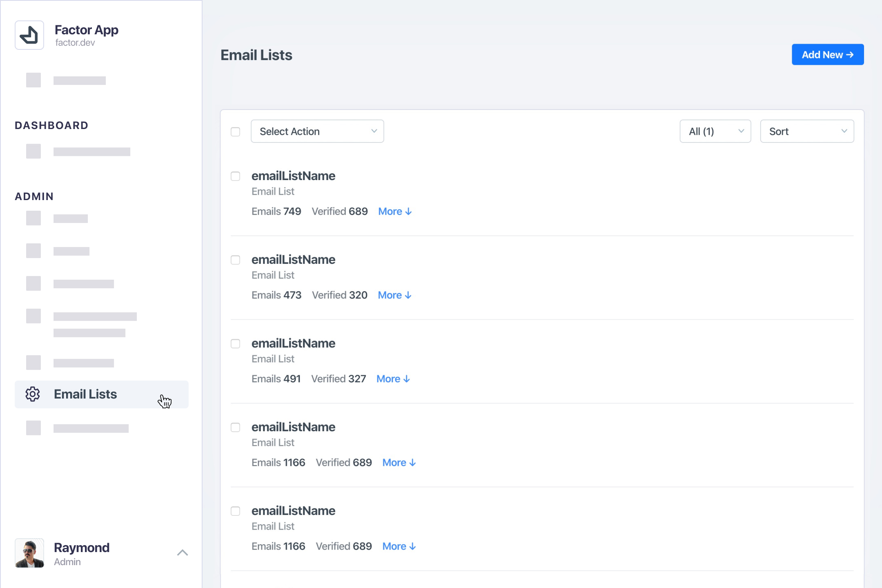
Task: Click the Select Action dropdown chevron
Action: point(374,131)
